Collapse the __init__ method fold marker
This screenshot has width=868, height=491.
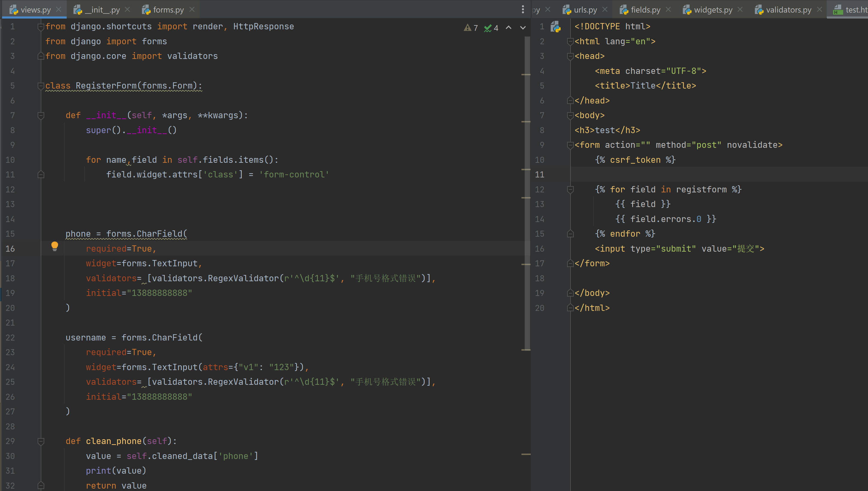pos(41,115)
